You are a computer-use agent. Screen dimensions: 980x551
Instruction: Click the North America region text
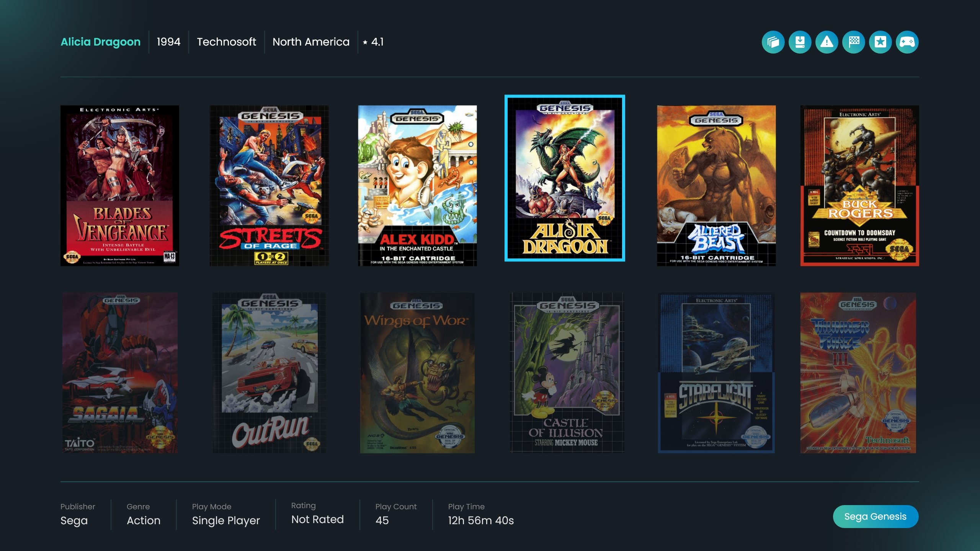coord(311,42)
